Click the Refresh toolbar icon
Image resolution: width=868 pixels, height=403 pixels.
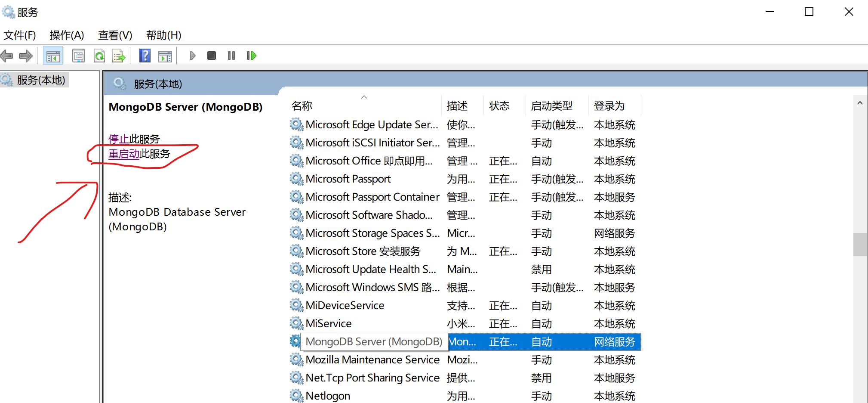tap(99, 56)
